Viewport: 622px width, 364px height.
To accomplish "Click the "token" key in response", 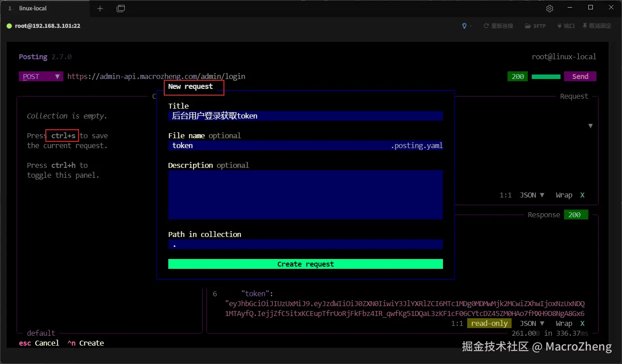I will click(x=255, y=294).
